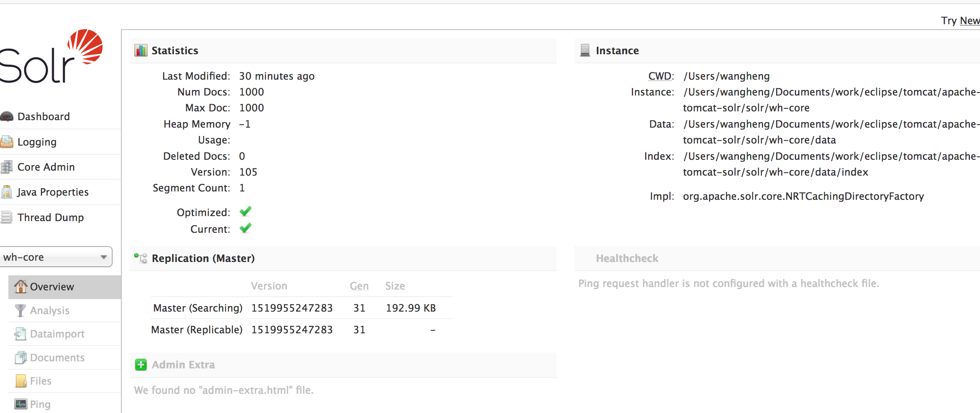This screenshot has width=980, height=413.
Task: Click the Admin Extra header
Action: [x=343, y=365]
